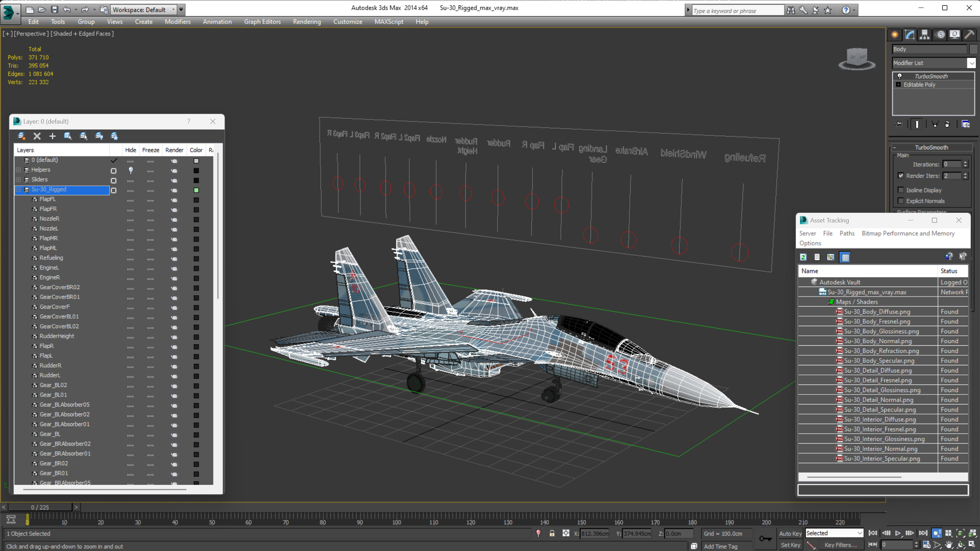Enable the Explicit Normals checkbox
This screenshot has width=980, height=551.
coord(901,200)
